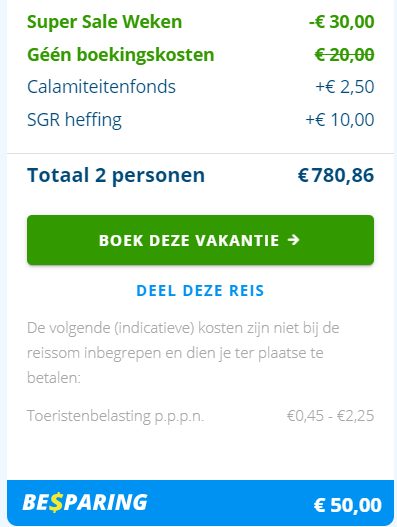Viewport: 397px width, 527px height.
Task: Open the Deel Deze Reis link
Action: tap(200, 291)
